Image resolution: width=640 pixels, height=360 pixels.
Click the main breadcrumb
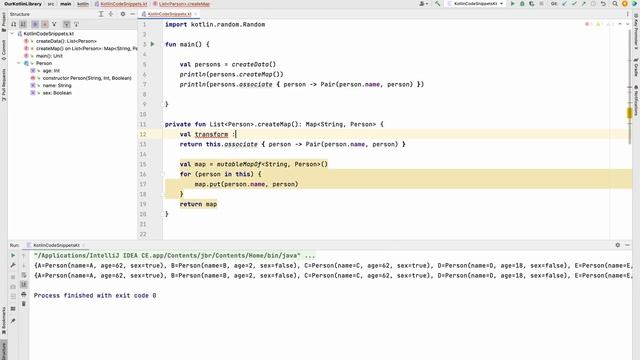66,4
